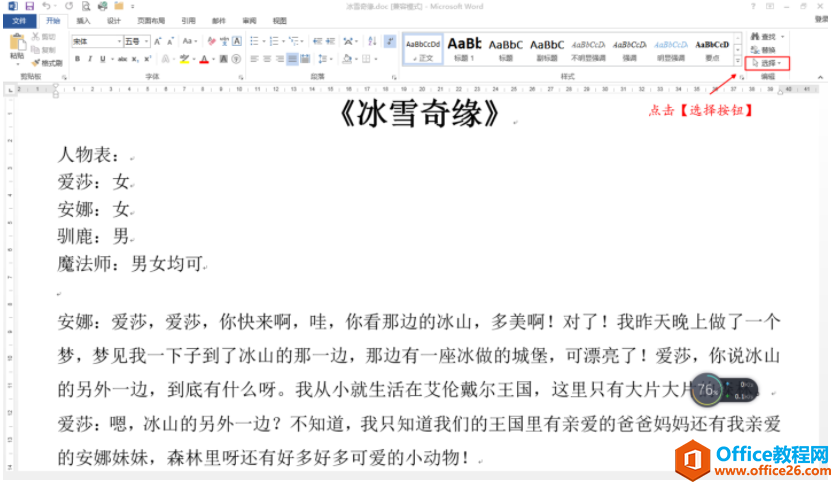Set paragraph to Center alignment

click(x=267, y=59)
